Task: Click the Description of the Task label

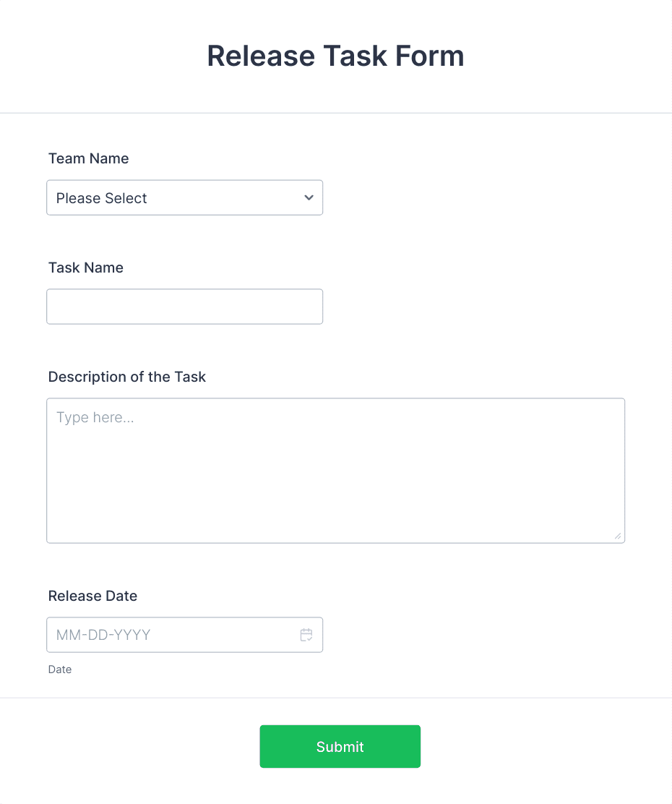Action: (x=126, y=377)
